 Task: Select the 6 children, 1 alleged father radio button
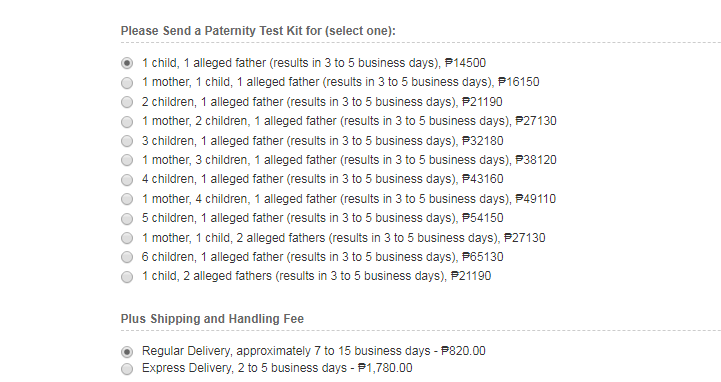tap(127, 257)
